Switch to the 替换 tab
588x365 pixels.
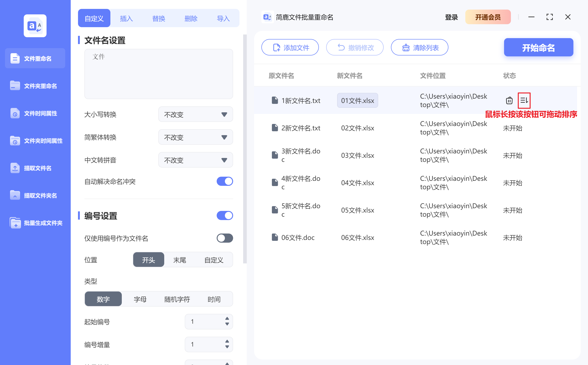click(x=159, y=18)
